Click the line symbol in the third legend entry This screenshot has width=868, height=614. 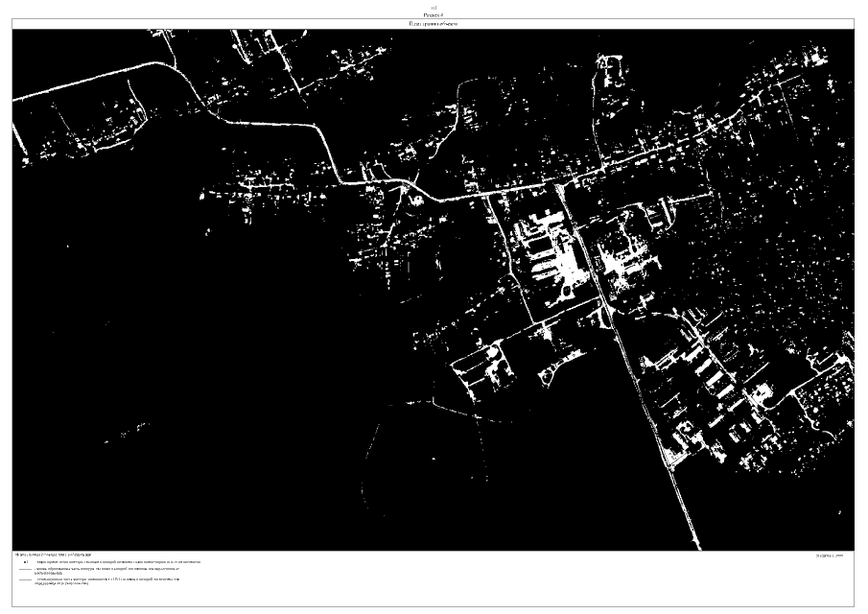24,580
